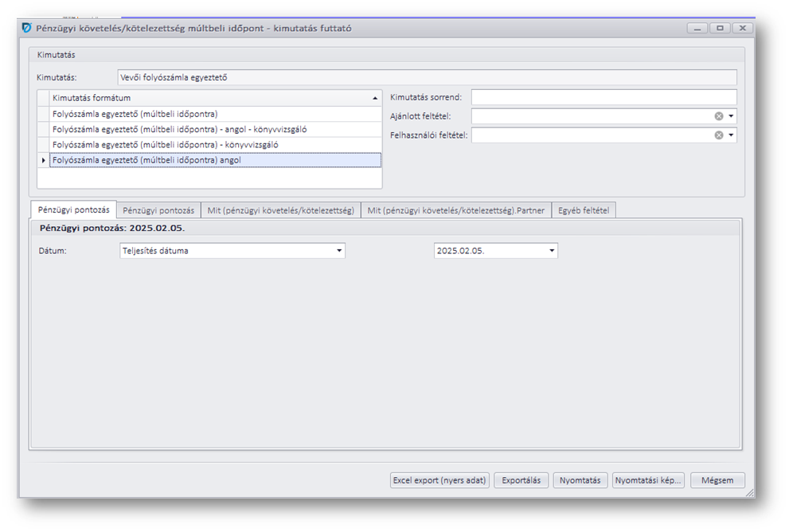Cancel with the Mégsem button

tap(717, 480)
